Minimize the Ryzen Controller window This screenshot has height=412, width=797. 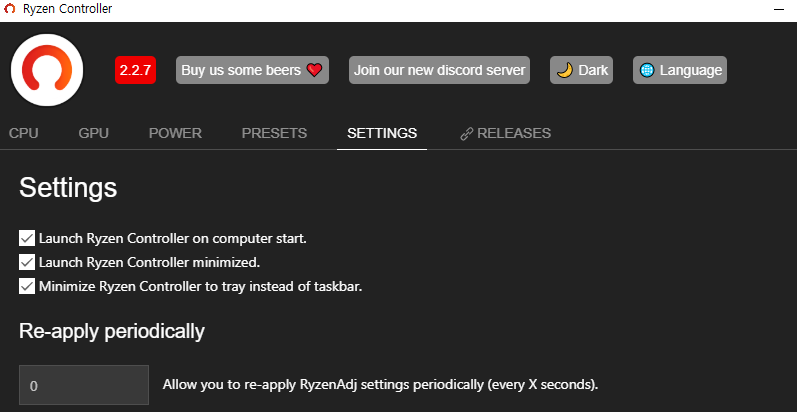click(x=779, y=9)
